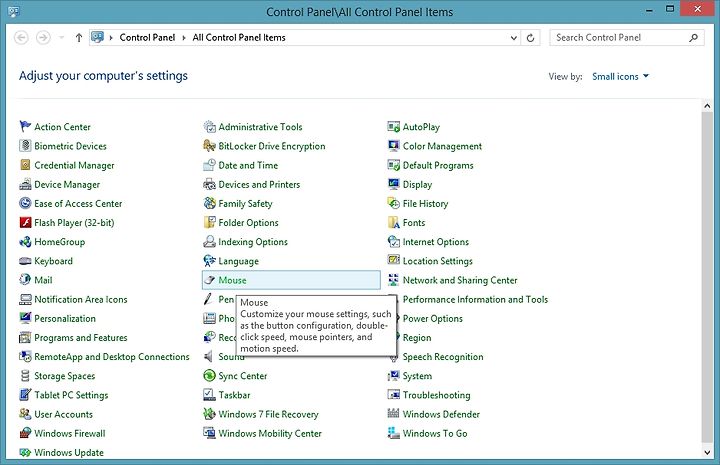Open the HomeGroup icon

tap(25, 241)
